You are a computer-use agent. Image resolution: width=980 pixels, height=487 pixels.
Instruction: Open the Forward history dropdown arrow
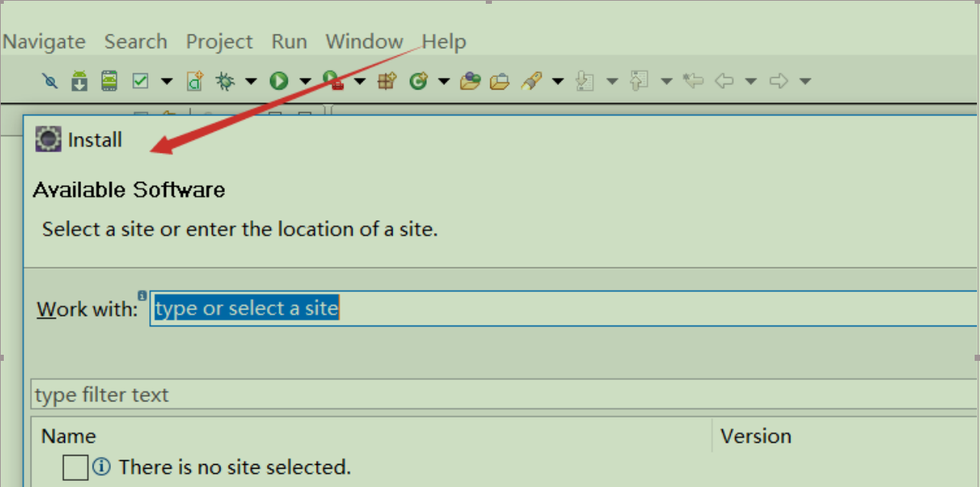click(x=805, y=81)
